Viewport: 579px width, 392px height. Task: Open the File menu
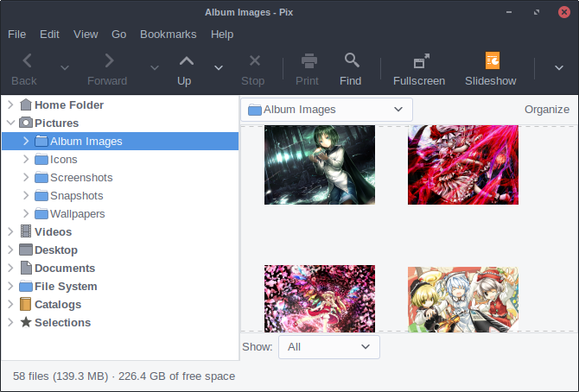17,35
